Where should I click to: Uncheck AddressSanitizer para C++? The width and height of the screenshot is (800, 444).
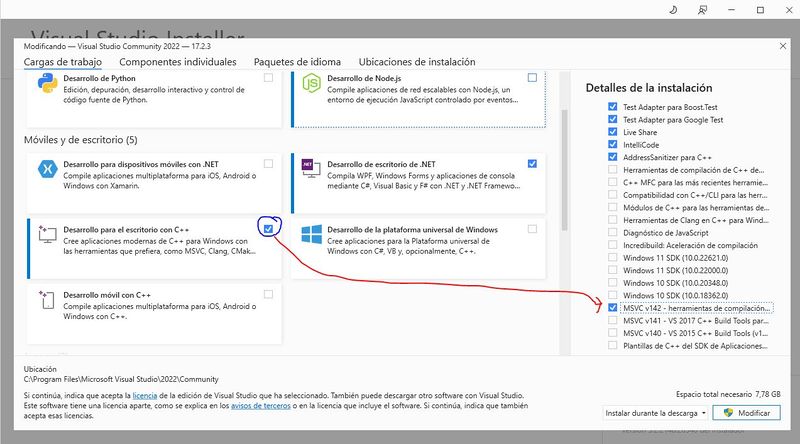[x=613, y=157]
